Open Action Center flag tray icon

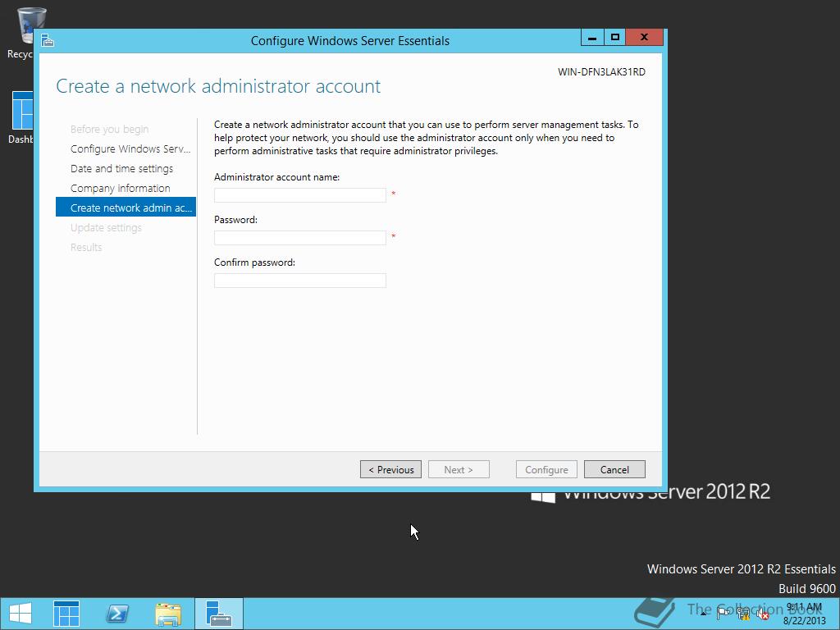point(723,614)
